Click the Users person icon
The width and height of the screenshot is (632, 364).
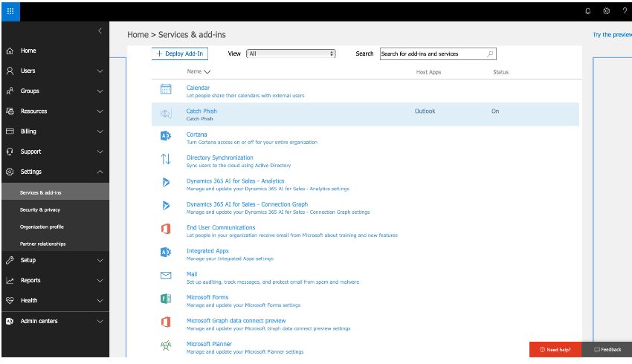[10, 71]
